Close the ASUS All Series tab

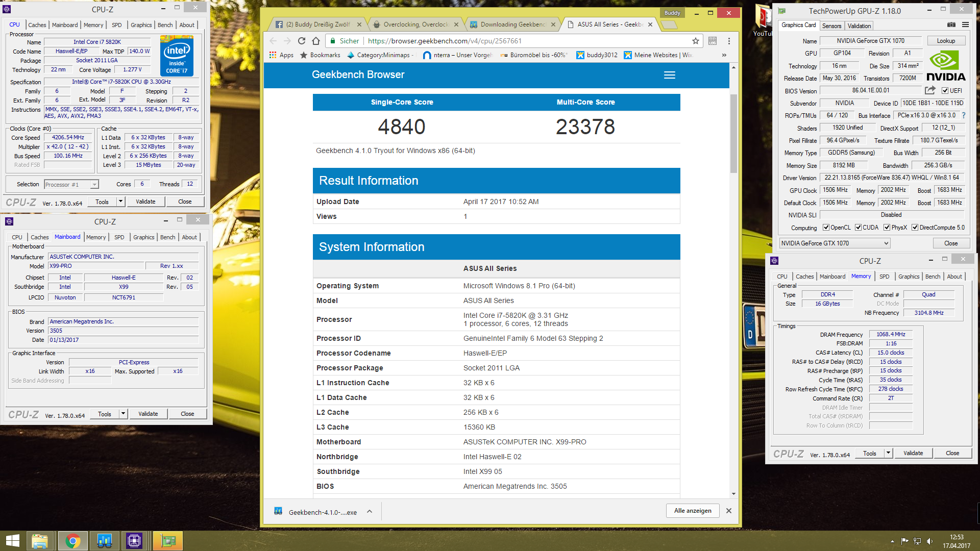[x=650, y=24]
